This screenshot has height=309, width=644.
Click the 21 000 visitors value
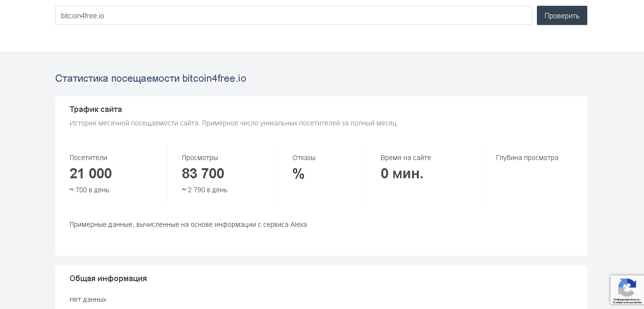tap(91, 173)
